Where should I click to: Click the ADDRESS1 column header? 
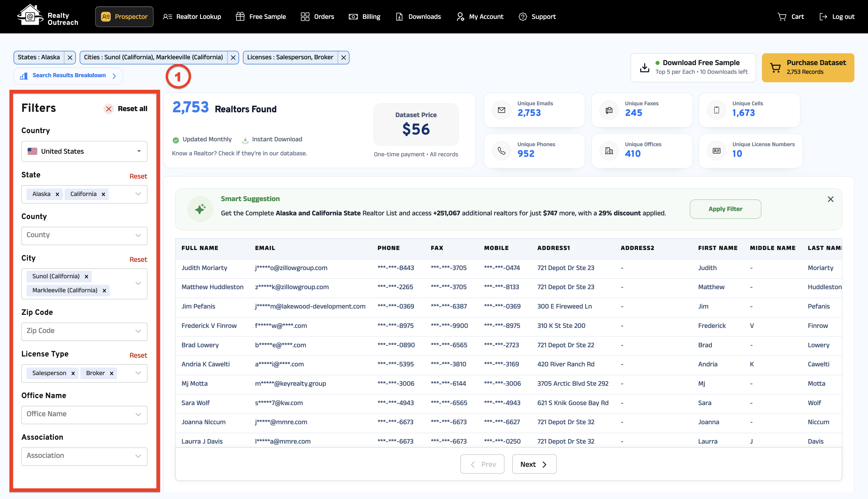pyautogui.click(x=553, y=248)
